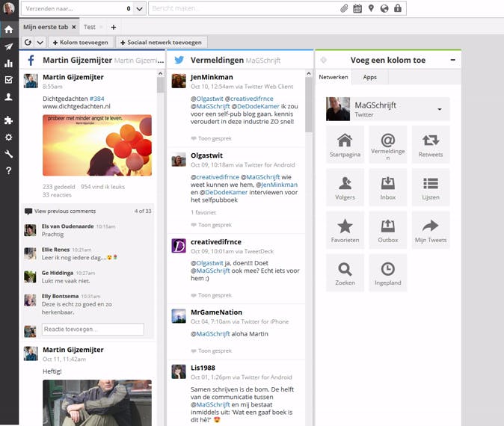
Task: Open the App Directory puzzle icon
Action: 9,120
